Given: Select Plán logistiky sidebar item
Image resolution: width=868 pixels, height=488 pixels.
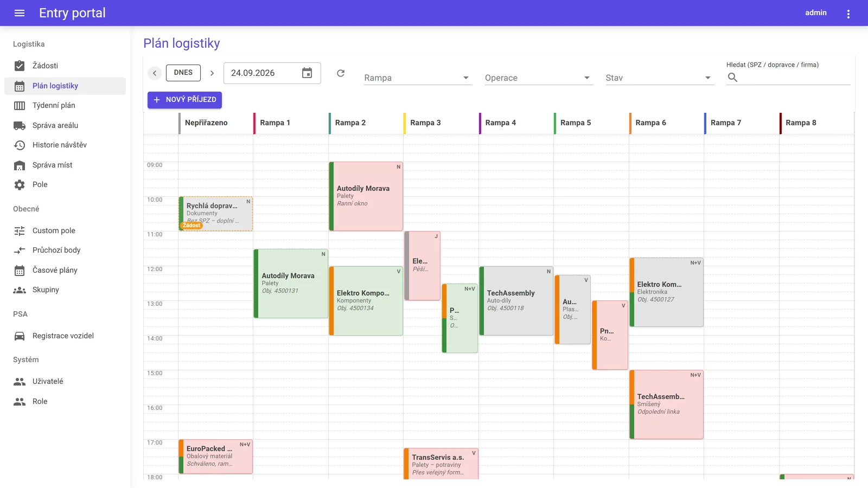Looking at the screenshot, I should [x=65, y=86].
